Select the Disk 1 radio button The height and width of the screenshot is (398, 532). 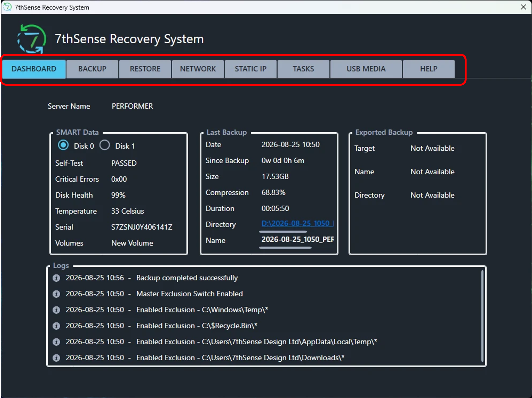(105, 145)
